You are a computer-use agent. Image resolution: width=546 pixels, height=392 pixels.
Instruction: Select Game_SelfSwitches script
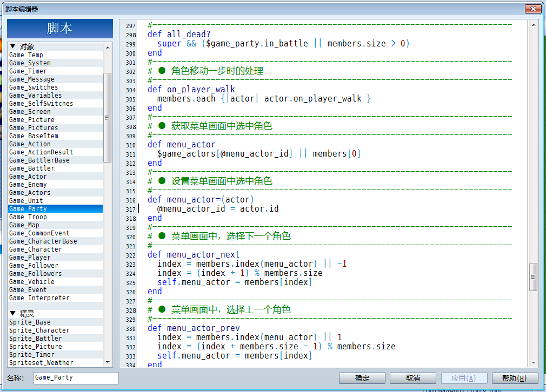click(x=55, y=103)
